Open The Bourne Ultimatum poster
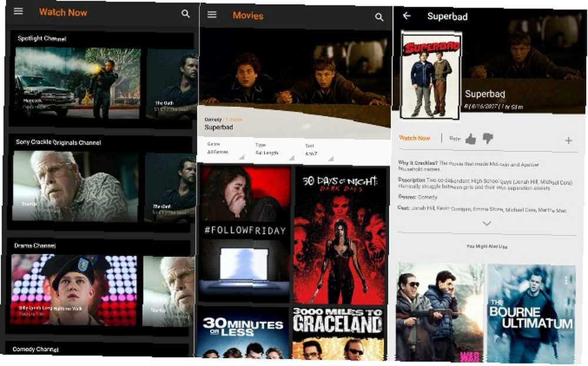Screen dimensions: 588x366 click(531, 314)
